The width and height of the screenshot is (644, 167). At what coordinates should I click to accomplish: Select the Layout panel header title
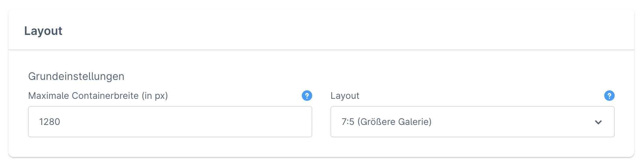click(43, 31)
